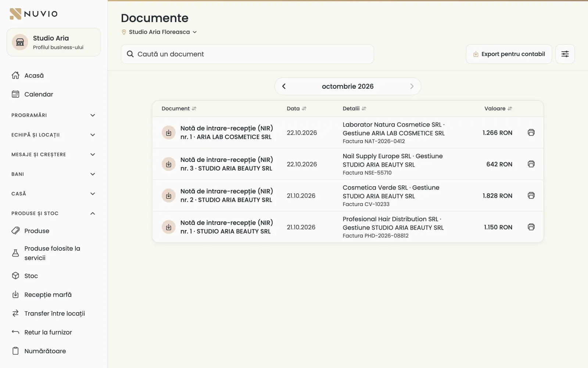Expand the ECHIPĂ ȘI LOCAȚII section
The height and width of the screenshot is (368, 588).
[x=54, y=135]
